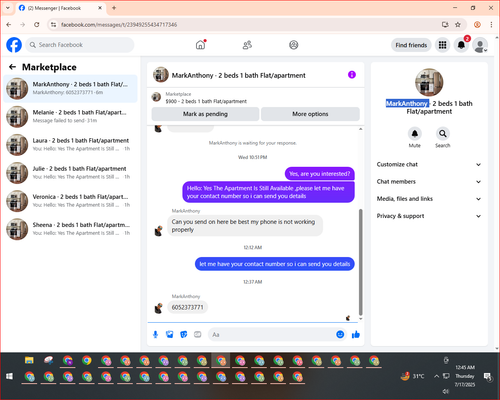Open Sheena conversation in list
Screen dimensions: 500x400
[70, 229]
